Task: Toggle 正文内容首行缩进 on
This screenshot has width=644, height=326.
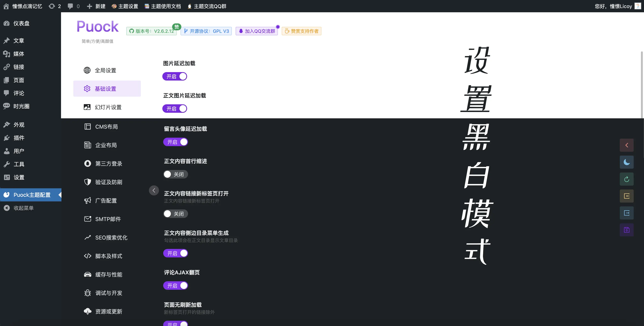Action: (x=175, y=173)
